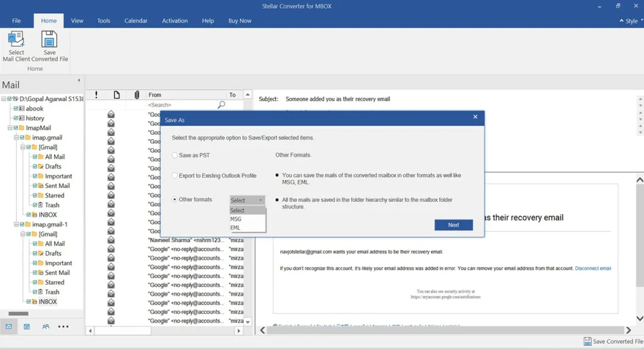
Task: Switch to the Home tab
Action: pos(48,21)
